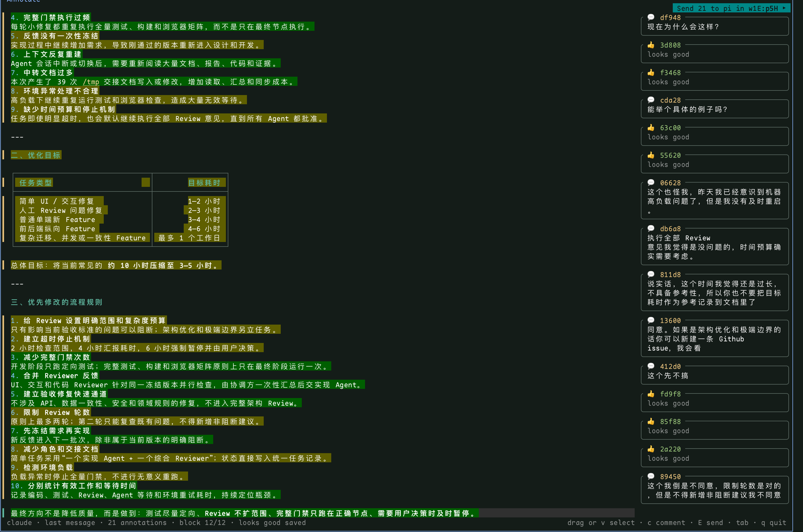The width and height of the screenshot is (803, 532).
Task: Click thumbs-up icon on annotation 55620
Action: (x=651, y=155)
